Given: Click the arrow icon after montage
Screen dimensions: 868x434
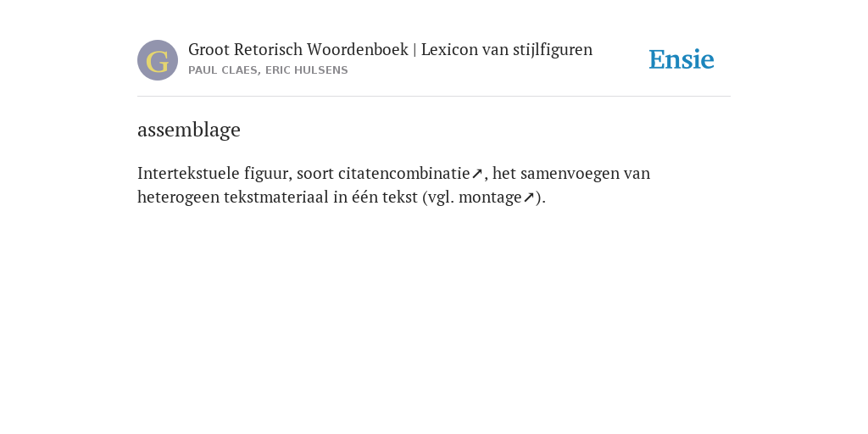Looking at the screenshot, I should (x=529, y=198).
